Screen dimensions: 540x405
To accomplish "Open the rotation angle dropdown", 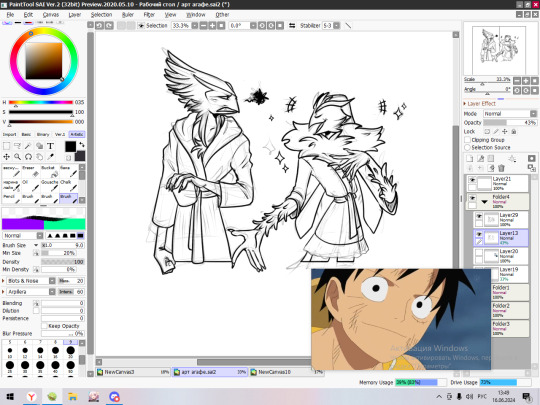I will [x=253, y=25].
